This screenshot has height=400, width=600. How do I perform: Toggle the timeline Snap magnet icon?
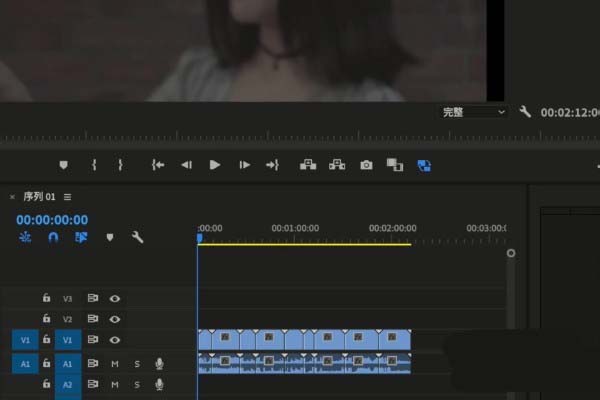pos(54,238)
